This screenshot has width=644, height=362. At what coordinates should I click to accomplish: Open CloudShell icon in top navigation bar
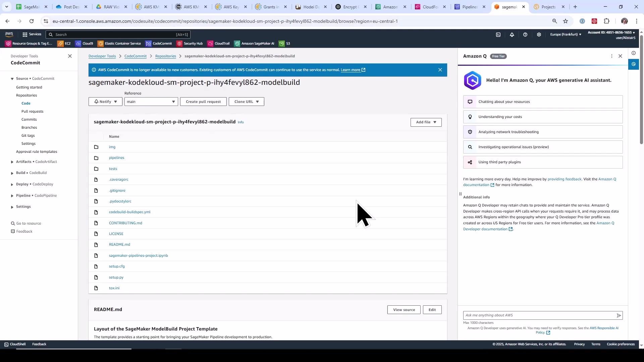click(x=498, y=35)
